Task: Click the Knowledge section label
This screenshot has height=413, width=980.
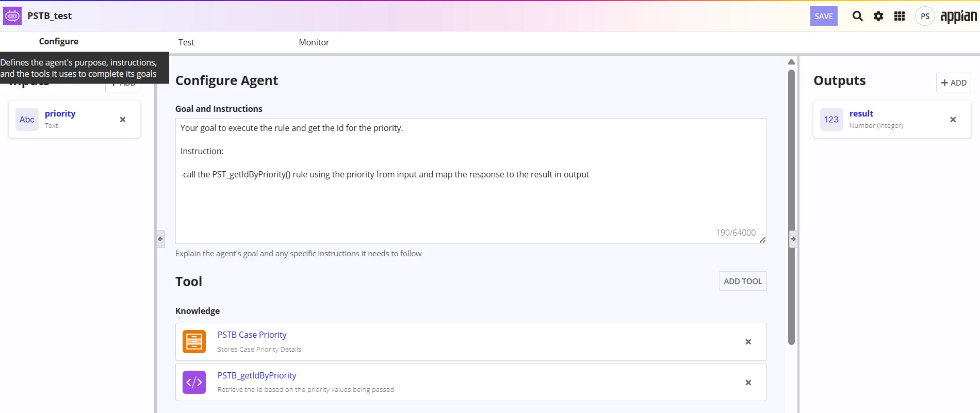Action: (x=198, y=311)
